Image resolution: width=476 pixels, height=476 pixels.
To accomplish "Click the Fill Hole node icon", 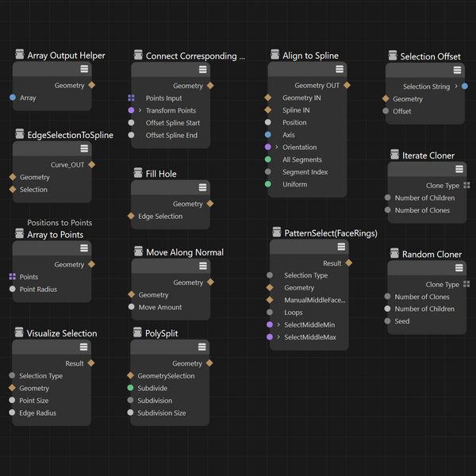I will pos(138,173).
